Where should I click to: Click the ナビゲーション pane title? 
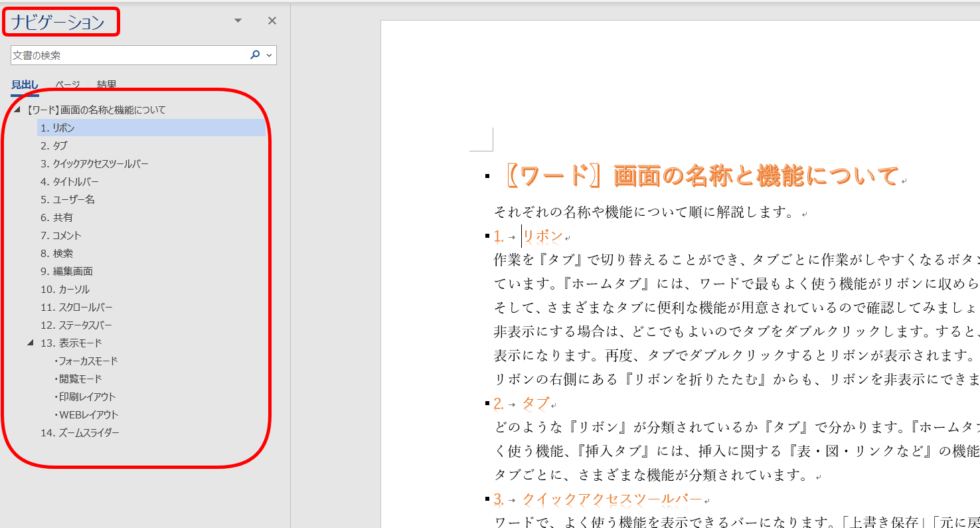click(58, 22)
